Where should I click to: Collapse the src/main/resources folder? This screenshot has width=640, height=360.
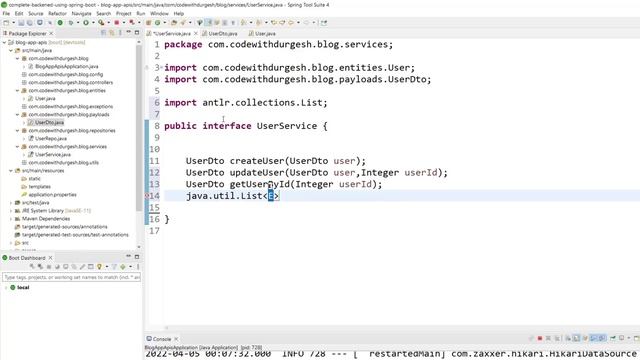tap(11, 171)
